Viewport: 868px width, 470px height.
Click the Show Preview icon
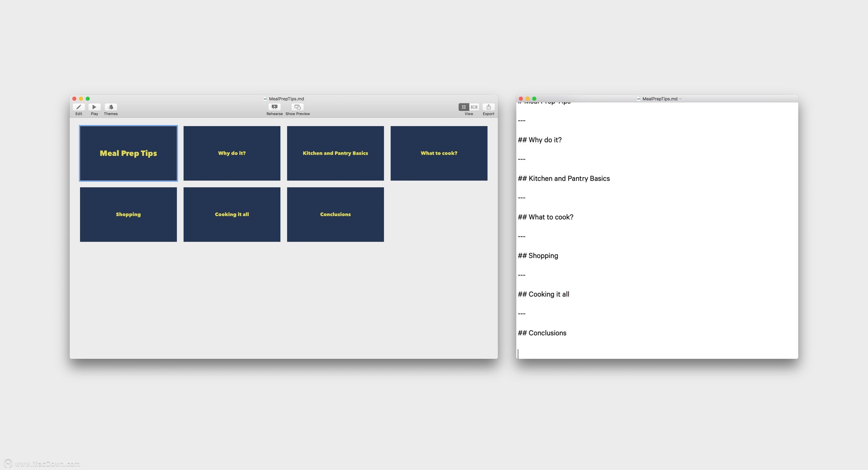point(297,106)
